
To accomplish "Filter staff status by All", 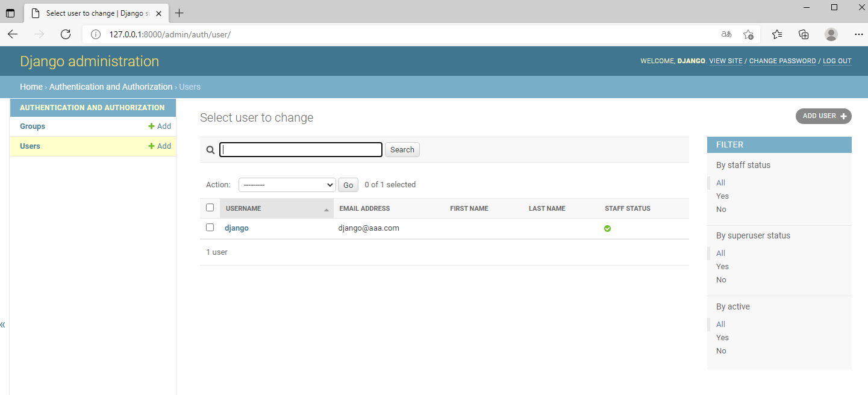I will pos(720,183).
